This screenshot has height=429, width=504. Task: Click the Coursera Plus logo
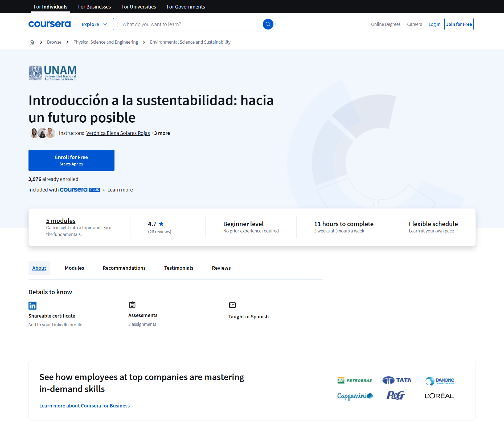tap(80, 190)
